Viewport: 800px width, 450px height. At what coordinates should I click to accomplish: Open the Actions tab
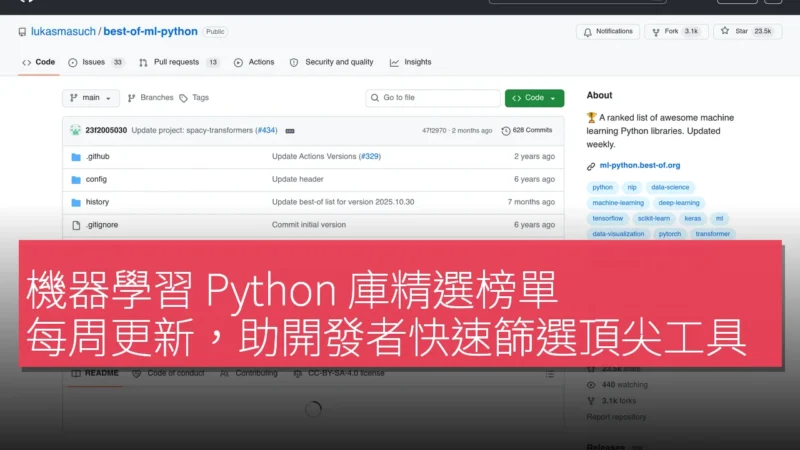tap(254, 62)
